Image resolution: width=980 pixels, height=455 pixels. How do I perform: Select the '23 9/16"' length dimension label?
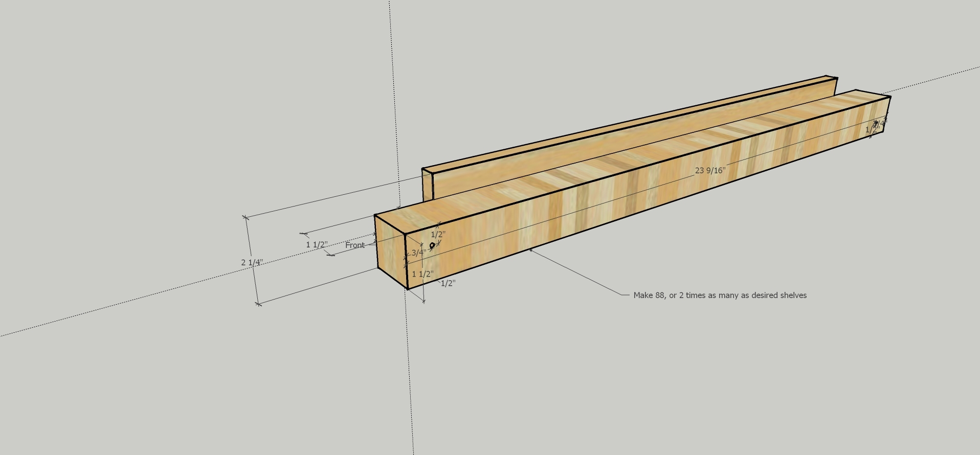click(x=710, y=171)
